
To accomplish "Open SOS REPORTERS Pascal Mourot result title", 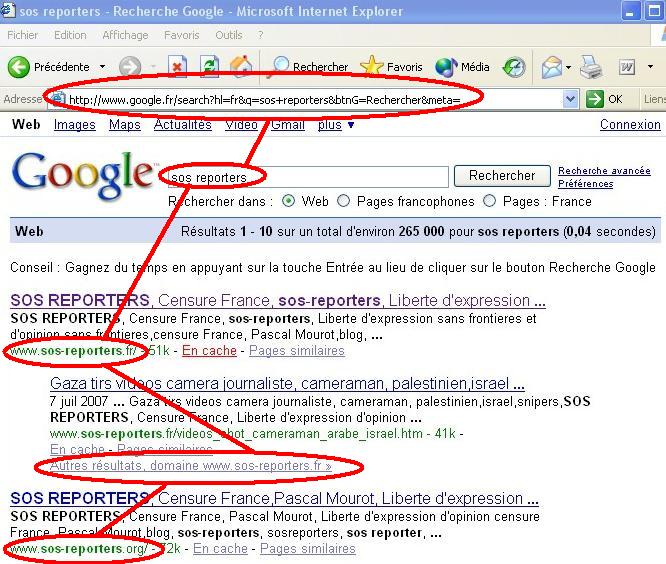I will coord(274,498).
